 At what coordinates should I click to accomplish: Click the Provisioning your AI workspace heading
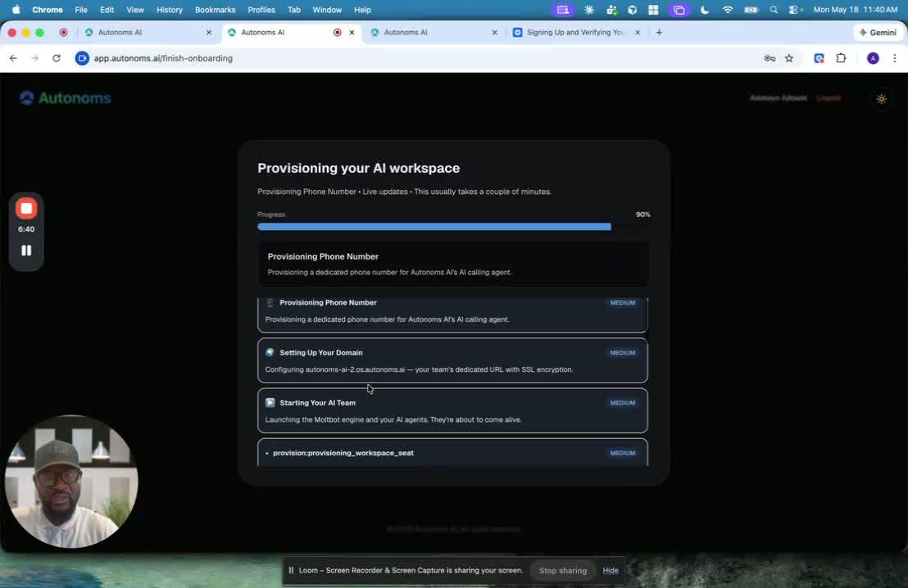tap(358, 169)
